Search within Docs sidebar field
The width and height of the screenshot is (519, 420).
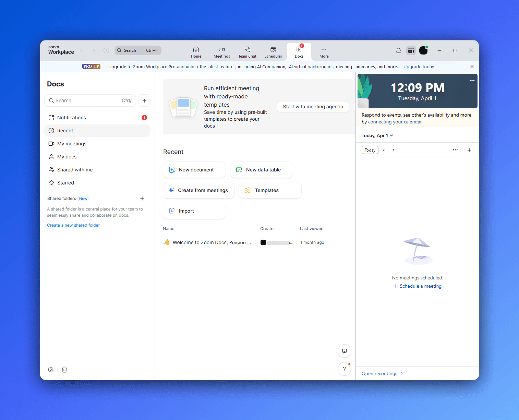point(90,100)
